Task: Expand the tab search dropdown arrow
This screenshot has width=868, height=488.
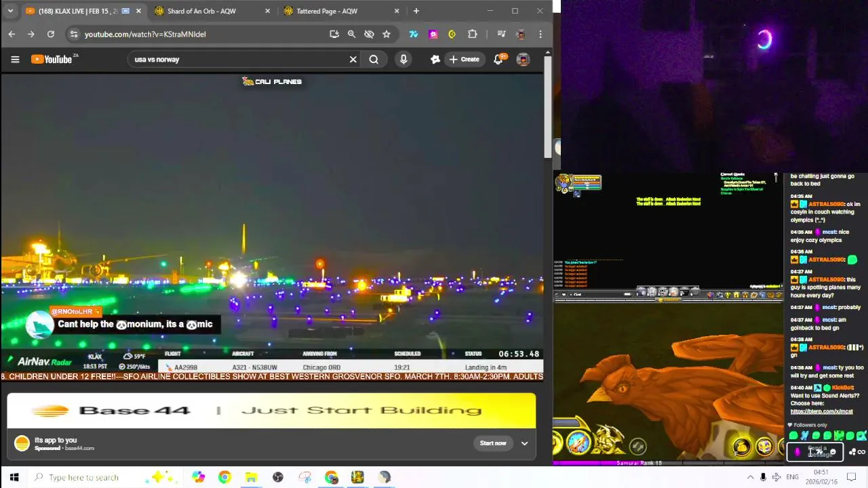Action: click(x=10, y=11)
